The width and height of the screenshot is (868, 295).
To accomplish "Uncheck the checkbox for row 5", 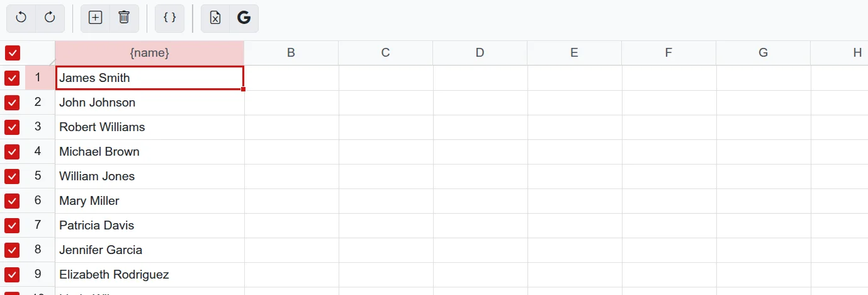I will point(12,176).
